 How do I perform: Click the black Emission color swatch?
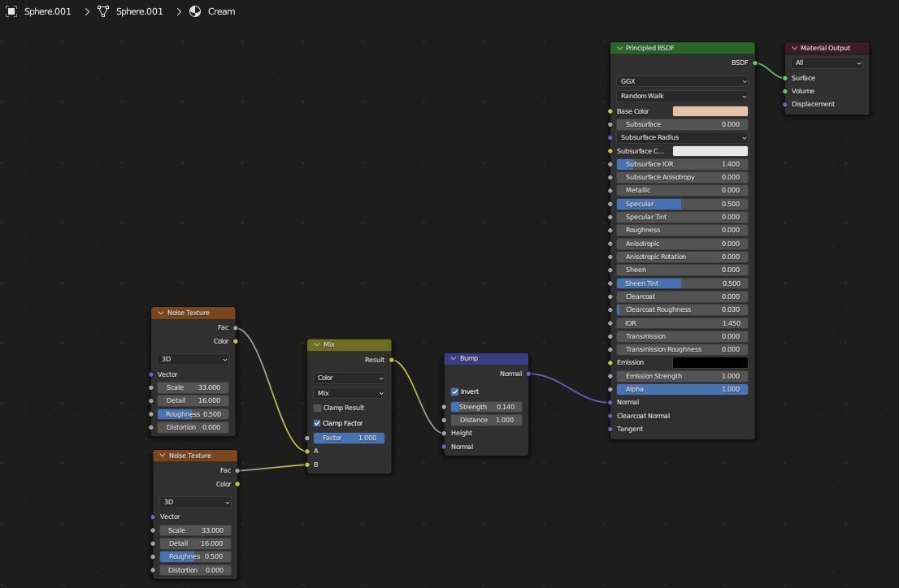710,362
